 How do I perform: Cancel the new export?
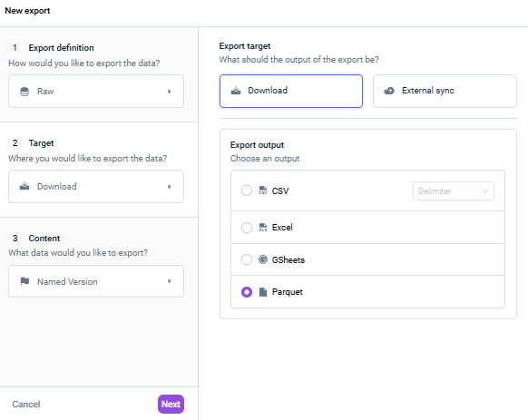point(26,404)
